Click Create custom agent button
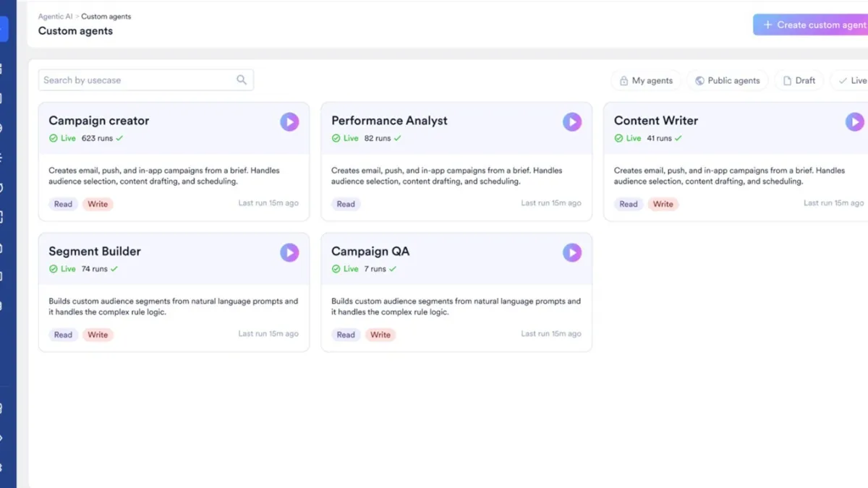868x488 pixels. coord(811,25)
